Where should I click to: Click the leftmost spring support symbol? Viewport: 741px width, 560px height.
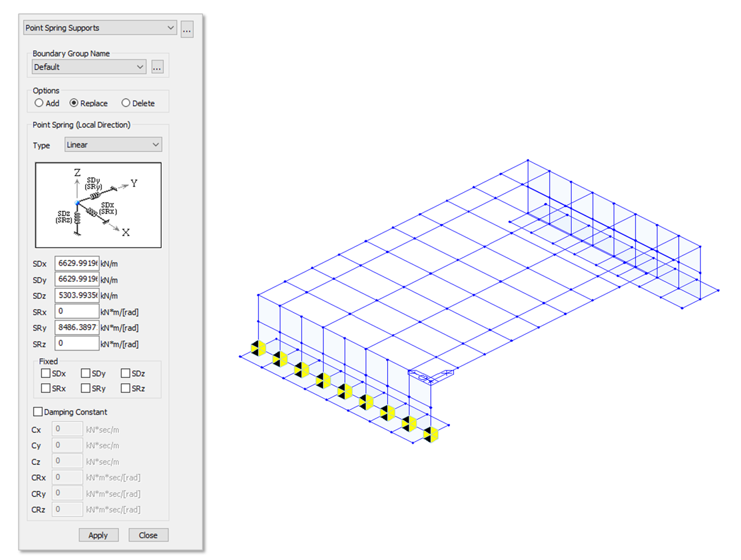click(258, 347)
